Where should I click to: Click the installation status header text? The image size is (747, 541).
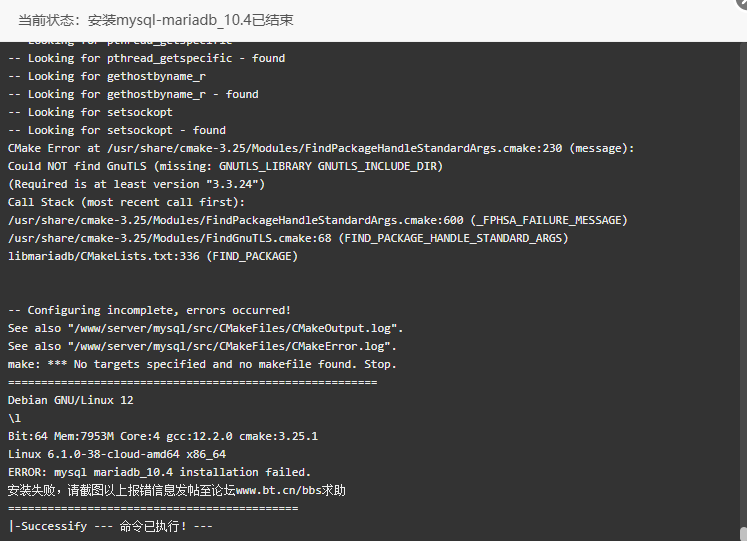(156, 20)
